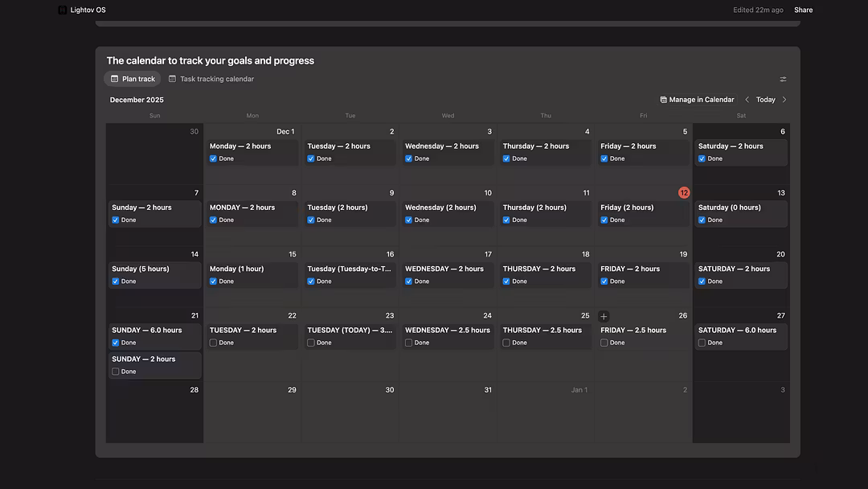This screenshot has width=868, height=489.
Task: Check Done for TUESDAY (TODAY) entry
Action: 311,343
